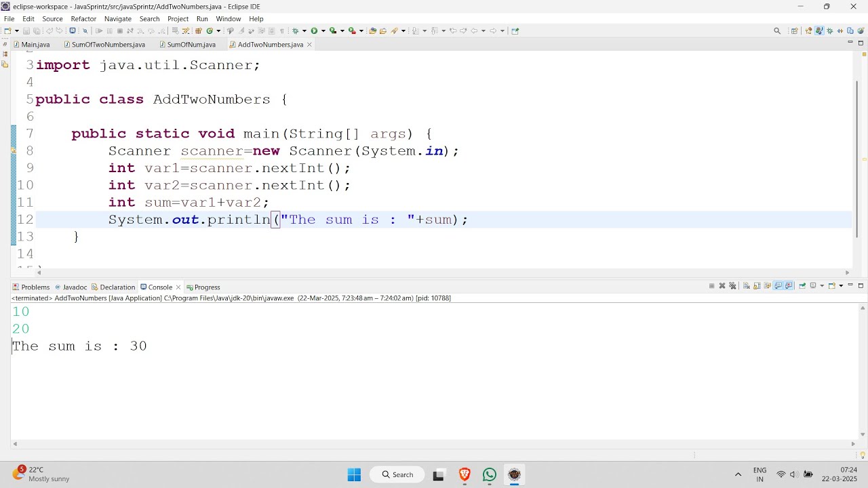Image resolution: width=868 pixels, height=488 pixels.
Task: Click the taskbar Search box
Action: click(x=397, y=474)
